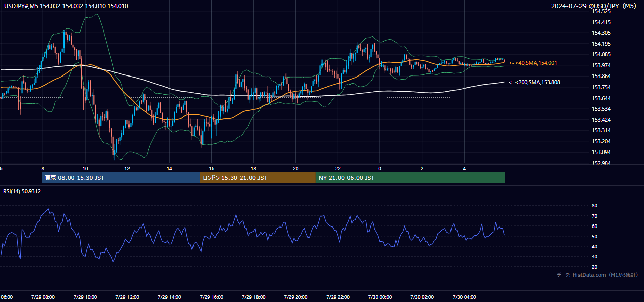Click hour label 14 under the price chart
This screenshot has height=302, width=644.
coord(169,169)
